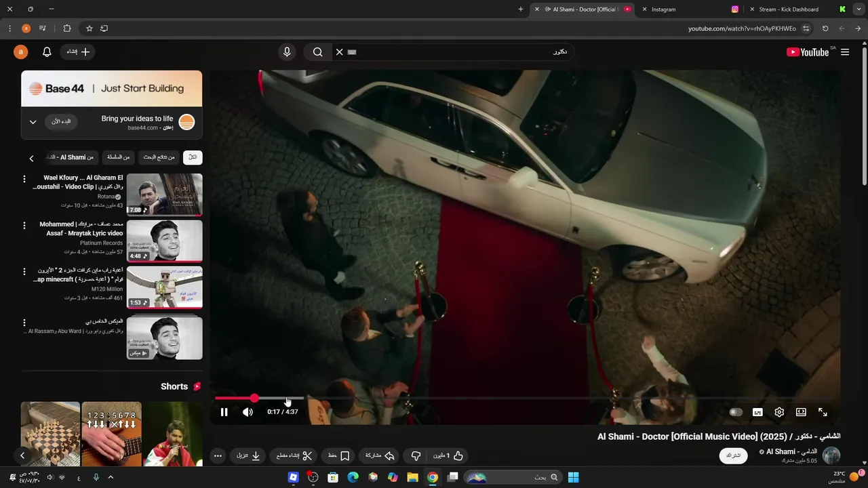Bookmark this page with the star
This screenshot has width=868, height=488.
coord(89,28)
